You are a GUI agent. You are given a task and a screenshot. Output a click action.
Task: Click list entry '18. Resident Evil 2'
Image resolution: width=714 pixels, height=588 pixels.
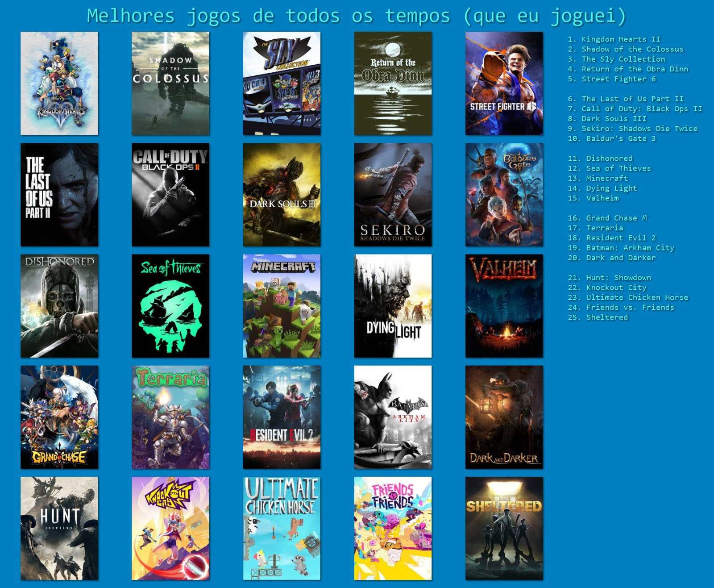(612, 238)
